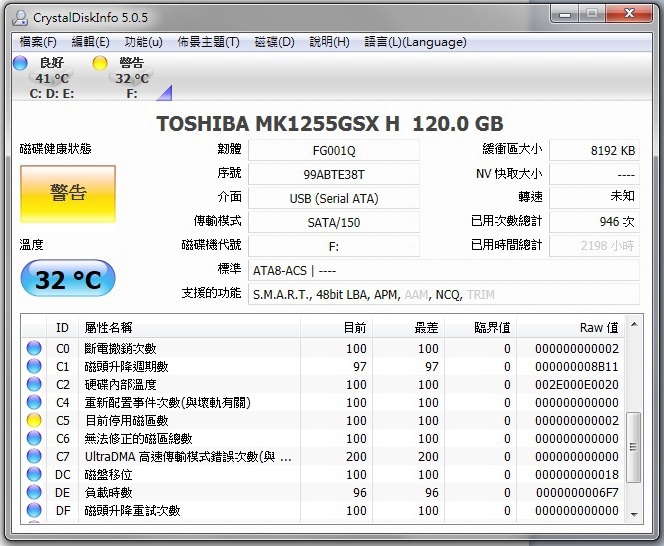This screenshot has width=664, height=546.
Task: Click the 32 °C temperature indicator
Action: 68,279
